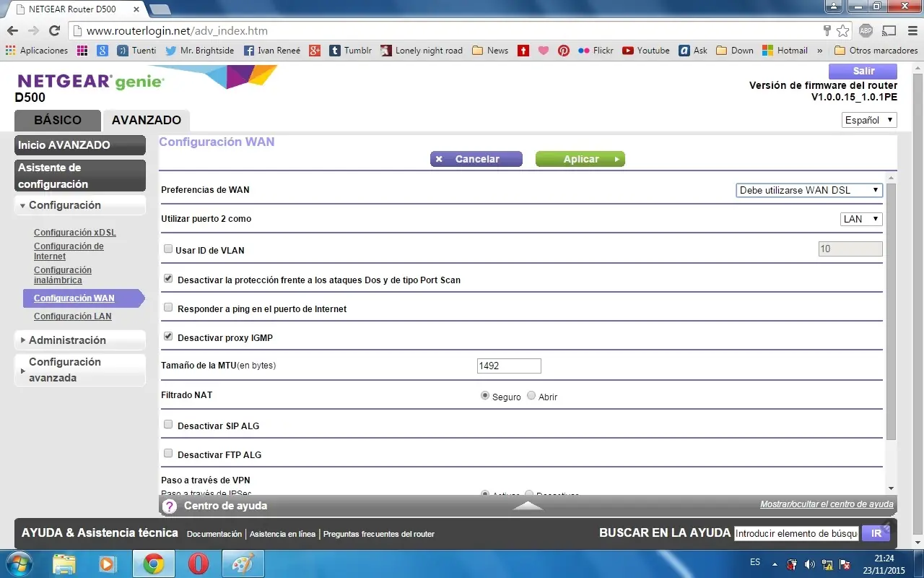This screenshot has width=924, height=578.
Task: Click the MTU size input field
Action: coord(509,366)
